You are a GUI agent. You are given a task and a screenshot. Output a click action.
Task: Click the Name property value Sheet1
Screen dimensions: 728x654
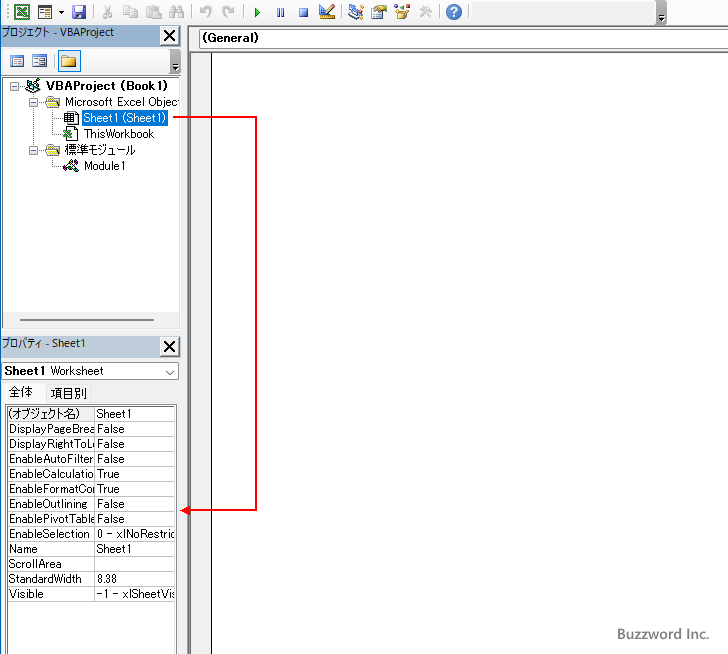[135, 549]
